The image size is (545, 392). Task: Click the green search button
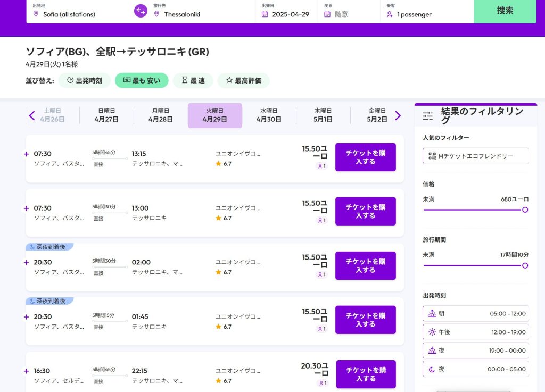[x=505, y=11]
